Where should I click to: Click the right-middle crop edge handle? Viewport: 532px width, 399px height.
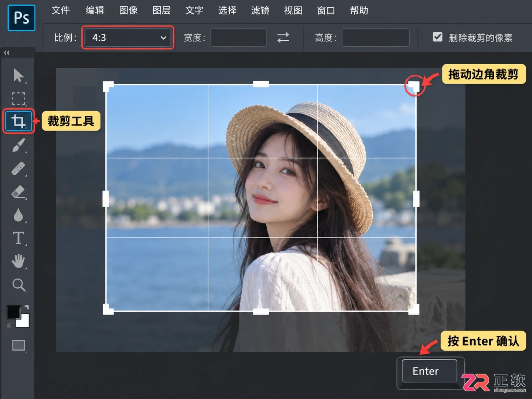(x=416, y=198)
